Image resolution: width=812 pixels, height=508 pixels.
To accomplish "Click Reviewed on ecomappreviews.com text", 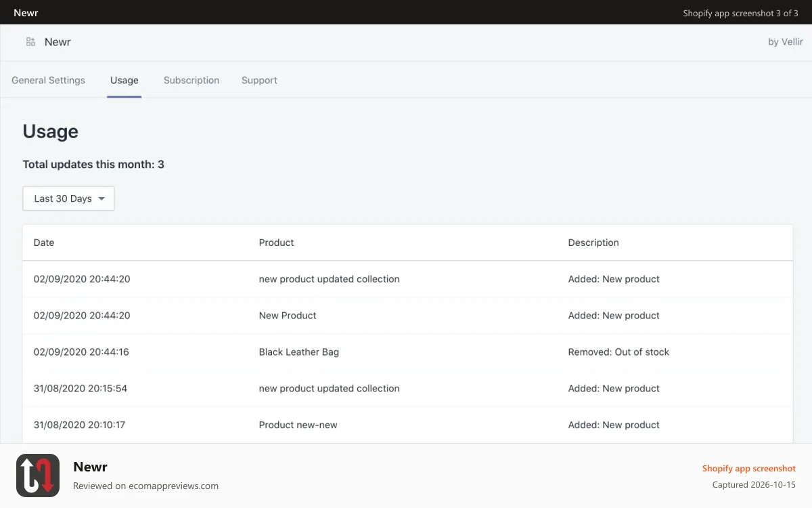I will [145, 486].
